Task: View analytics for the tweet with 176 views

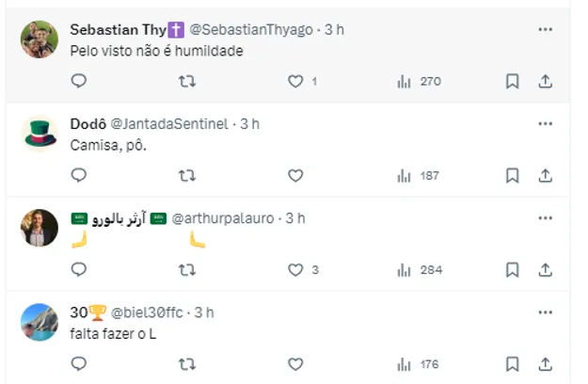Action: pyautogui.click(x=419, y=363)
